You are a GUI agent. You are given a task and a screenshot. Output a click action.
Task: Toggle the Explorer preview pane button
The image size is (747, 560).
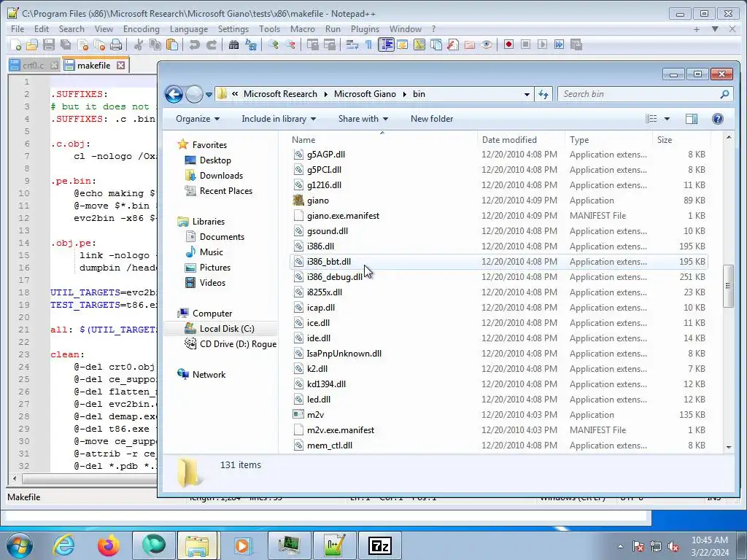(692, 119)
